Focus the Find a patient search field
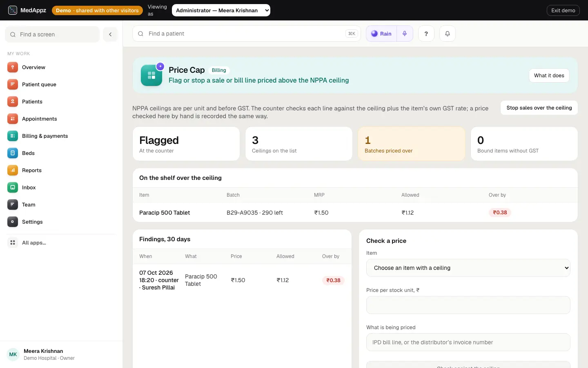Viewport: 588px width, 368px height. tap(247, 34)
